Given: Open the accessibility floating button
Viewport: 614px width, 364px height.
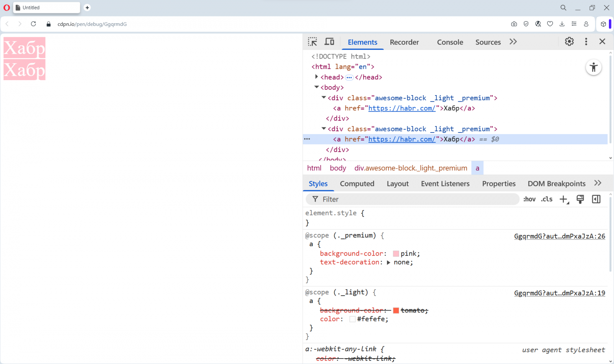Looking at the screenshot, I should pyautogui.click(x=594, y=67).
